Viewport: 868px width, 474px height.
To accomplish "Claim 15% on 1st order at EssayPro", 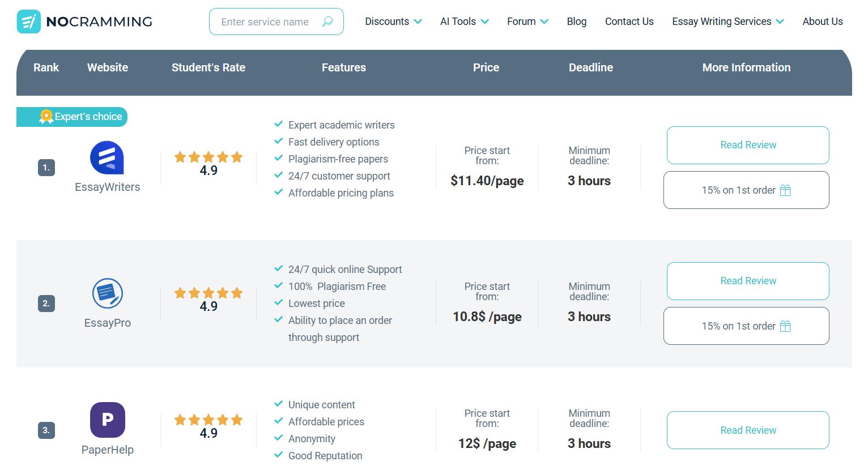I will tap(746, 326).
